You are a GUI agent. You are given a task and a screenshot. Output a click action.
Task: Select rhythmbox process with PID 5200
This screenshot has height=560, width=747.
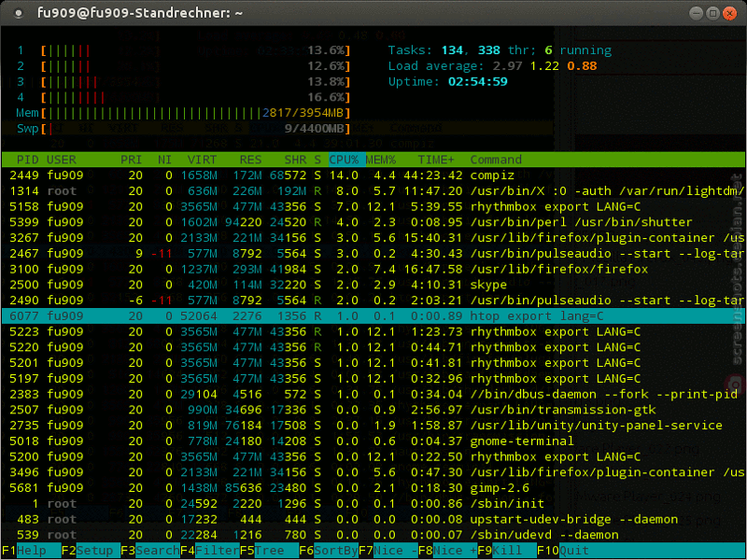373,456
